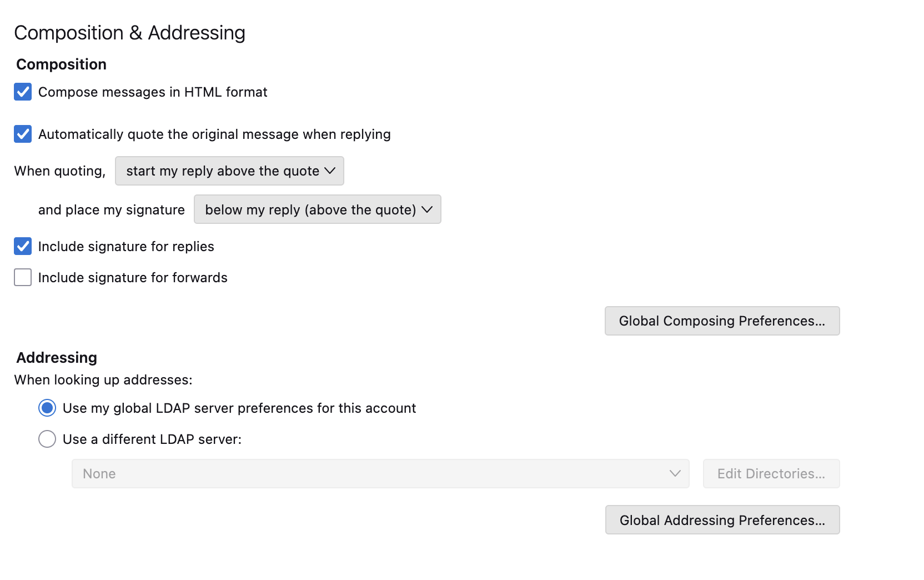This screenshot has height=580, width=924.
Task: Enable Include signature for forwards
Action: pos(23,277)
